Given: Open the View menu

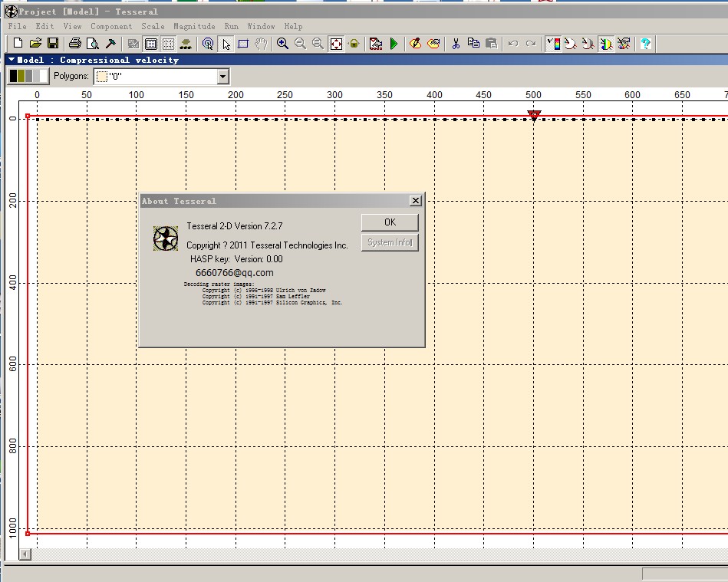Looking at the screenshot, I should click(72, 26).
